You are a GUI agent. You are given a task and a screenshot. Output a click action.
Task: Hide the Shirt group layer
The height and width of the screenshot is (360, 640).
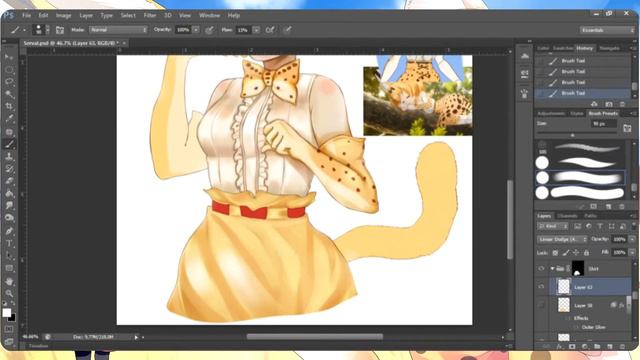click(x=542, y=269)
